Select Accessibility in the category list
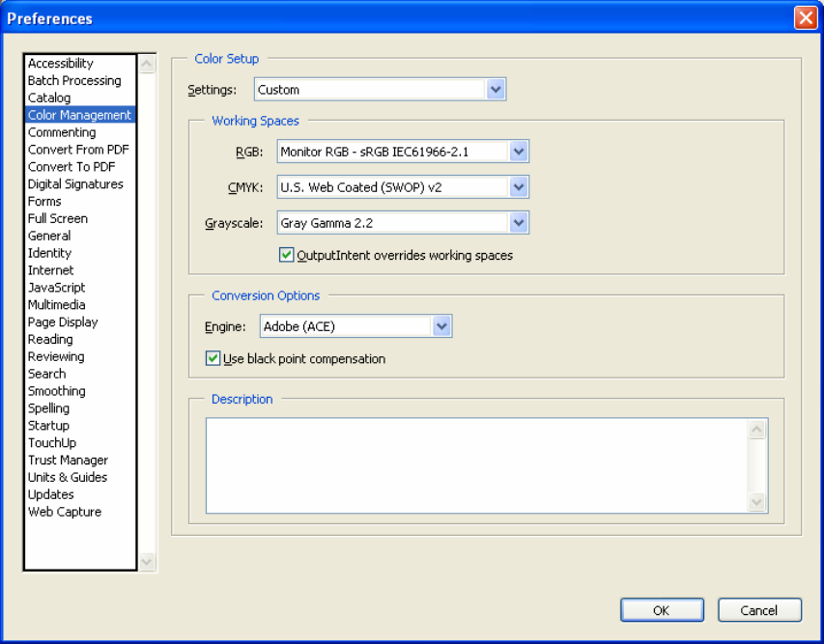The width and height of the screenshot is (824, 644). coord(61,64)
